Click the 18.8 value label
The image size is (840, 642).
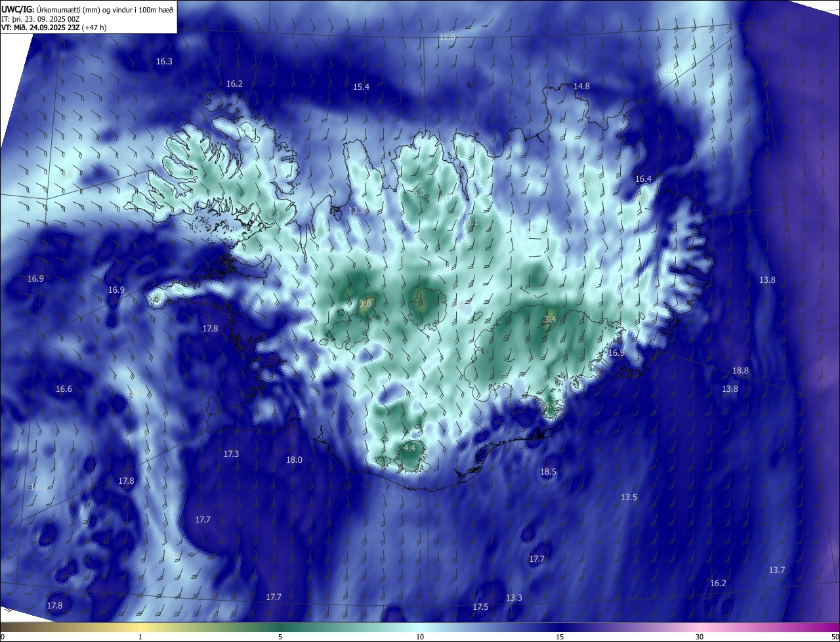(x=740, y=371)
